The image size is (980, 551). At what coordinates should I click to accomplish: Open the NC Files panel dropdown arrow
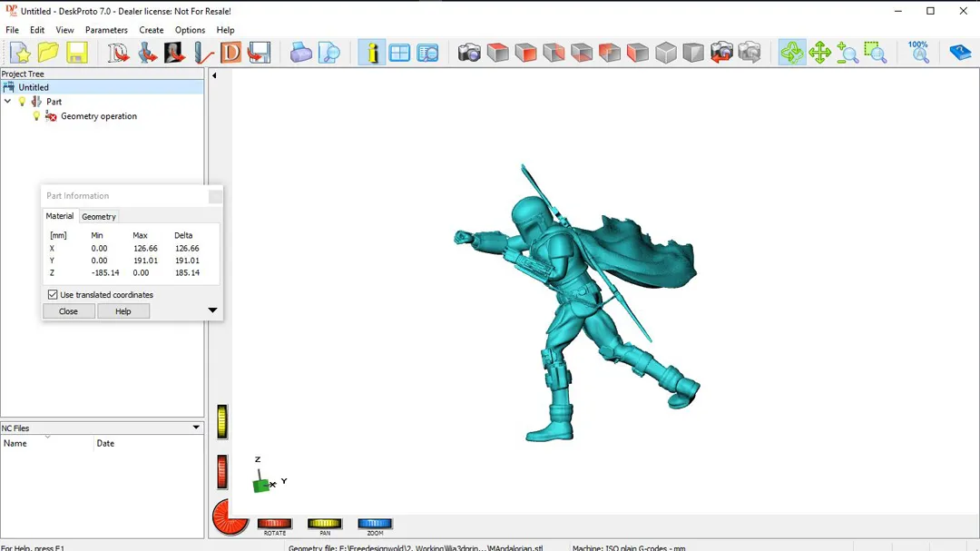196,428
